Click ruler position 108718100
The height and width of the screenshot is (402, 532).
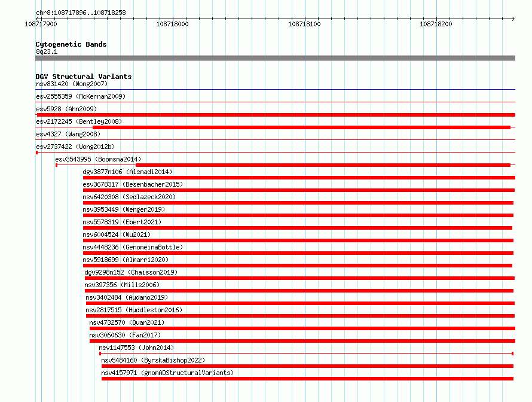(x=304, y=24)
